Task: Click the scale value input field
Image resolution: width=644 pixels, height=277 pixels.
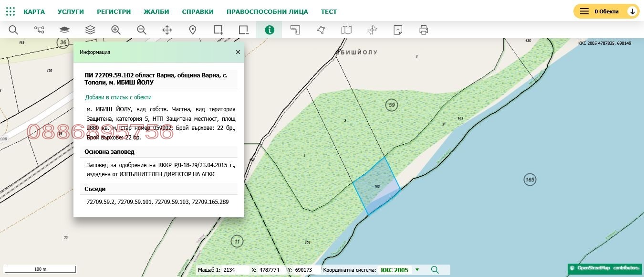Action: point(234,270)
